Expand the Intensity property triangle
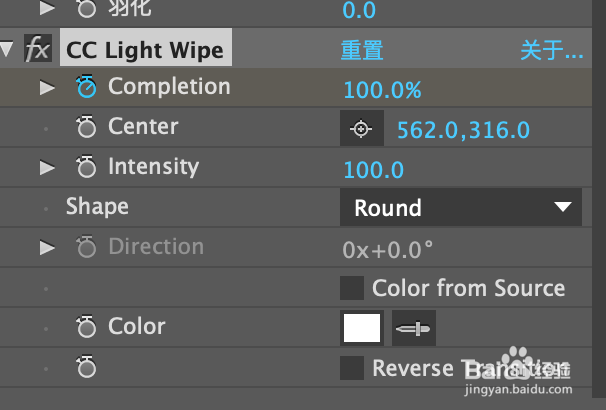 tap(47, 168)
